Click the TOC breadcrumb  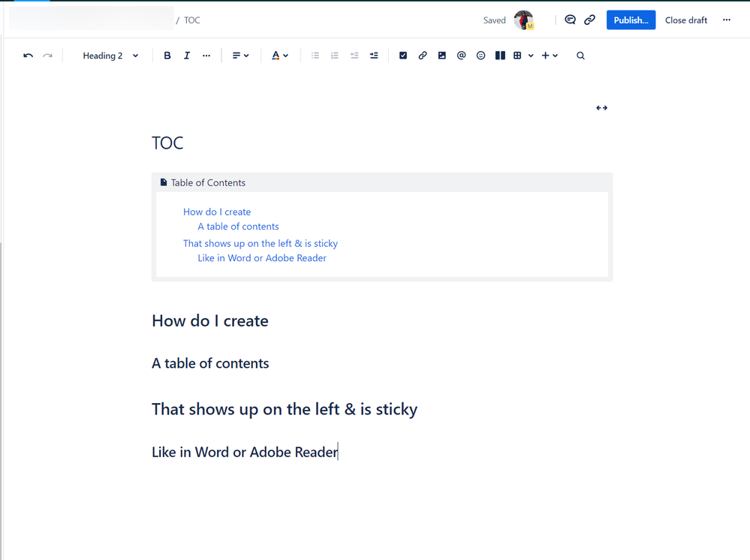(191, 20)
